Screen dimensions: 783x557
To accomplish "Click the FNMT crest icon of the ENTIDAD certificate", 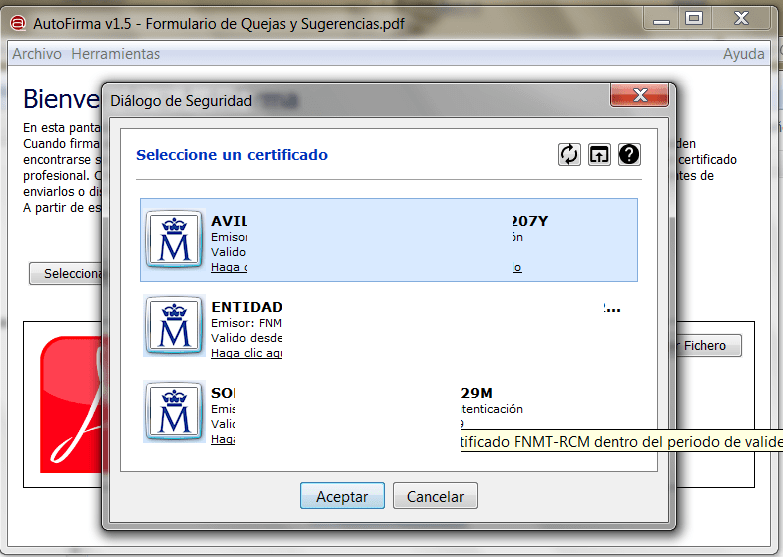I will pos(175,326).
